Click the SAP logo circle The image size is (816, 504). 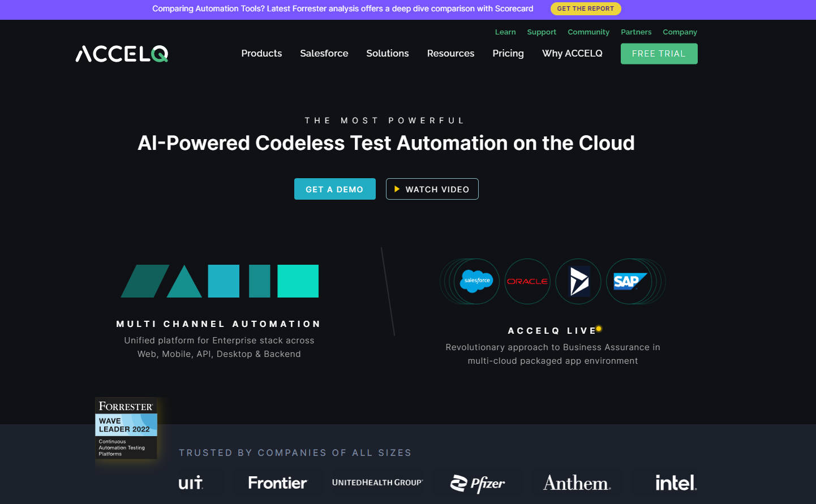tap(629, 281)
